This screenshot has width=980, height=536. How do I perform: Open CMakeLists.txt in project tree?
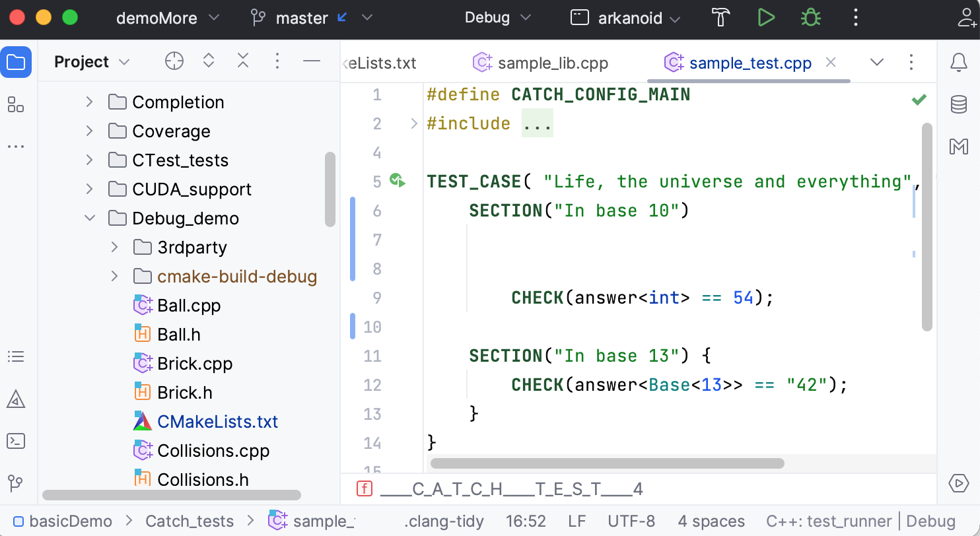pos(217,422)
